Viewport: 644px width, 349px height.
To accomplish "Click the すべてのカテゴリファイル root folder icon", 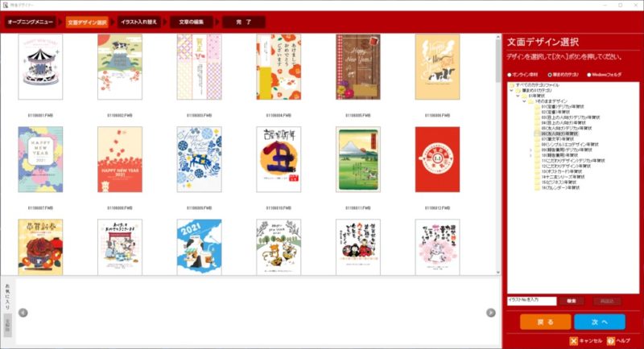I will tap(512, 85).
